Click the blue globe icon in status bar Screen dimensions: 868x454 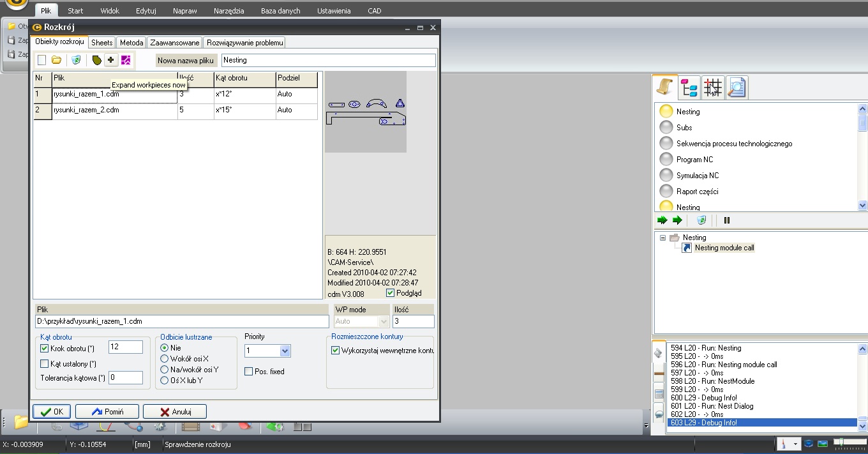(809, 443)
